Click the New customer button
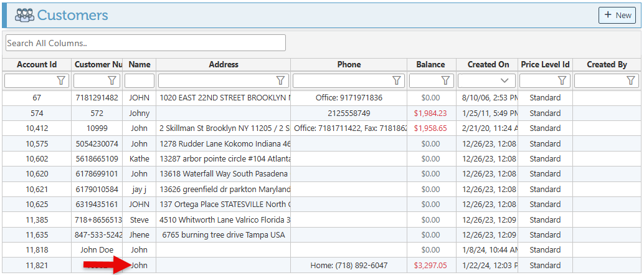 (x=617, y=16)
